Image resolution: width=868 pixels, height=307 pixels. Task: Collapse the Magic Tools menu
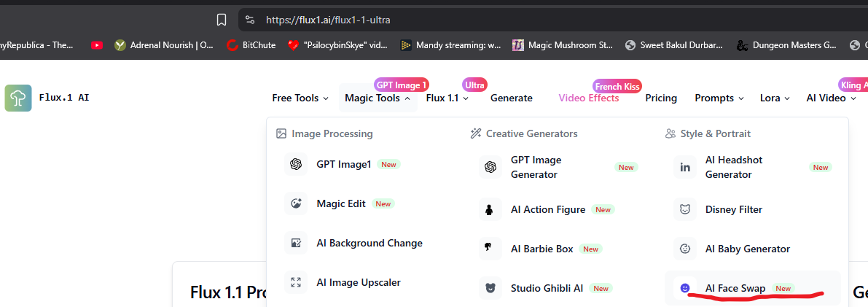coord(378,98)
